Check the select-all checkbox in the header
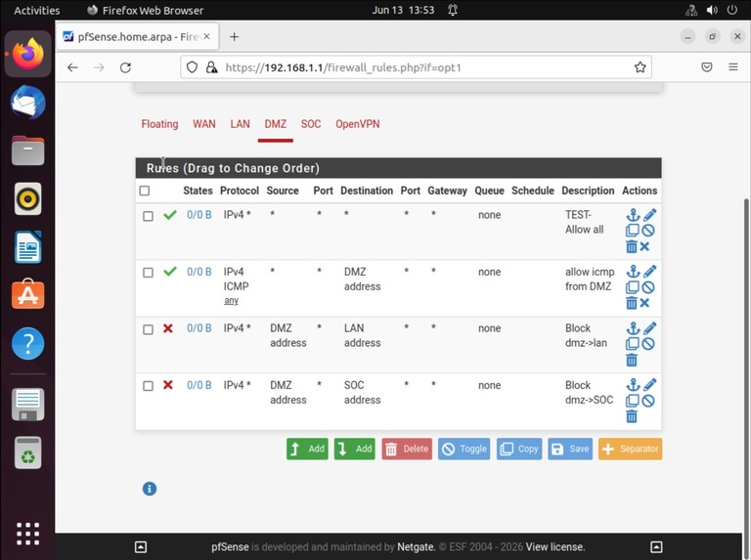Image resolution: width=751 pixels, height=560 pixels. (145, 191)
